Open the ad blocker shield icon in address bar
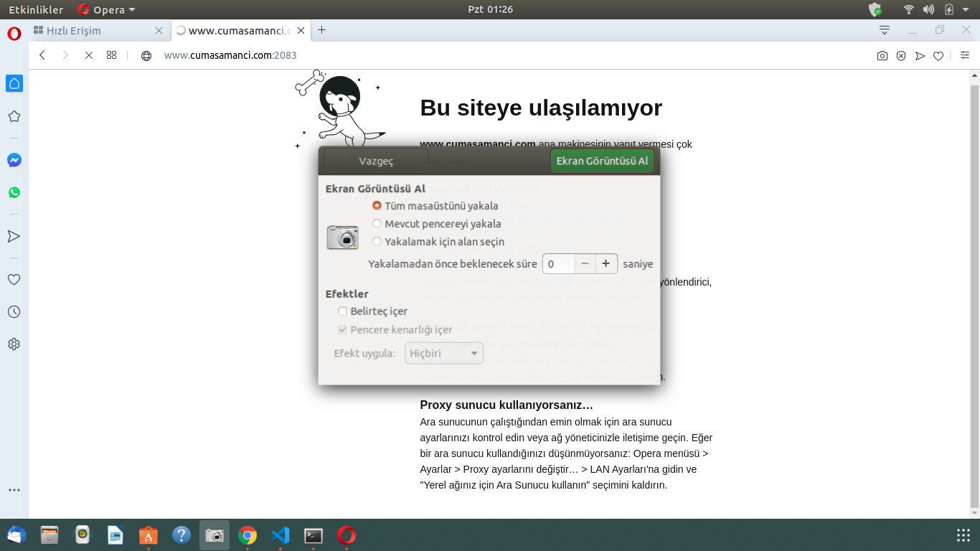 click(901, 56)
